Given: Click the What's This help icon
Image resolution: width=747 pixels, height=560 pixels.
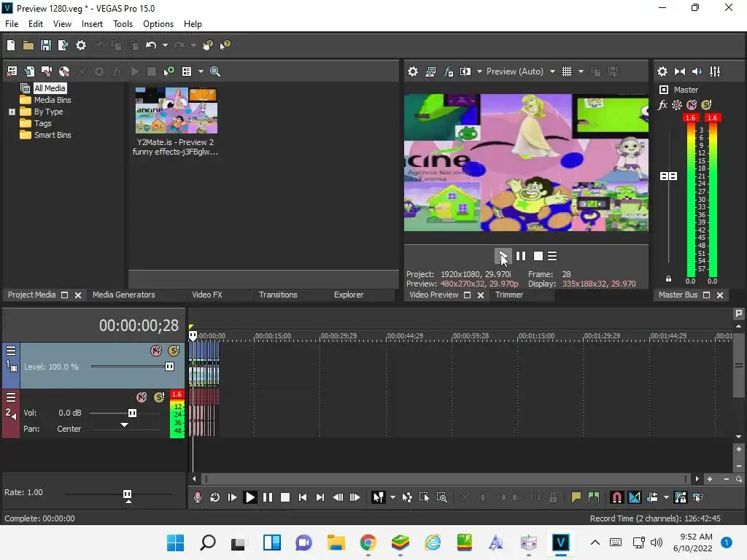Looking at the screenshot, I should [x=225, y=45].
